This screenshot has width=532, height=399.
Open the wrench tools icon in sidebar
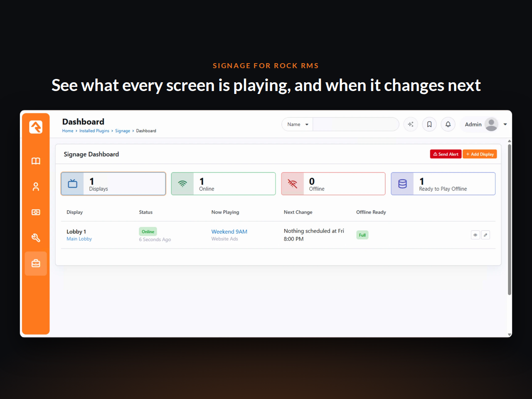click(36, 238)
